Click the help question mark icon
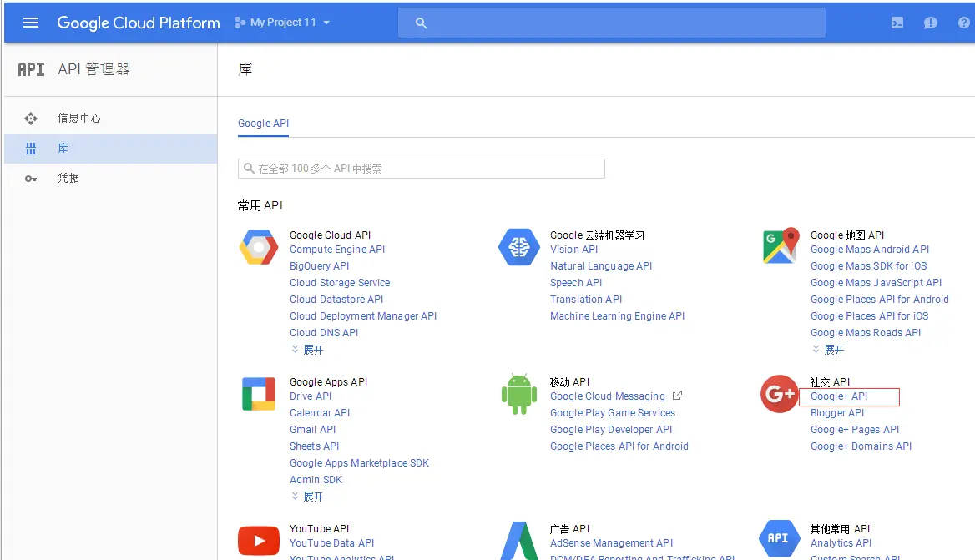Image resolution: width=975 pixels, height=560 pixels. [964, 23]
